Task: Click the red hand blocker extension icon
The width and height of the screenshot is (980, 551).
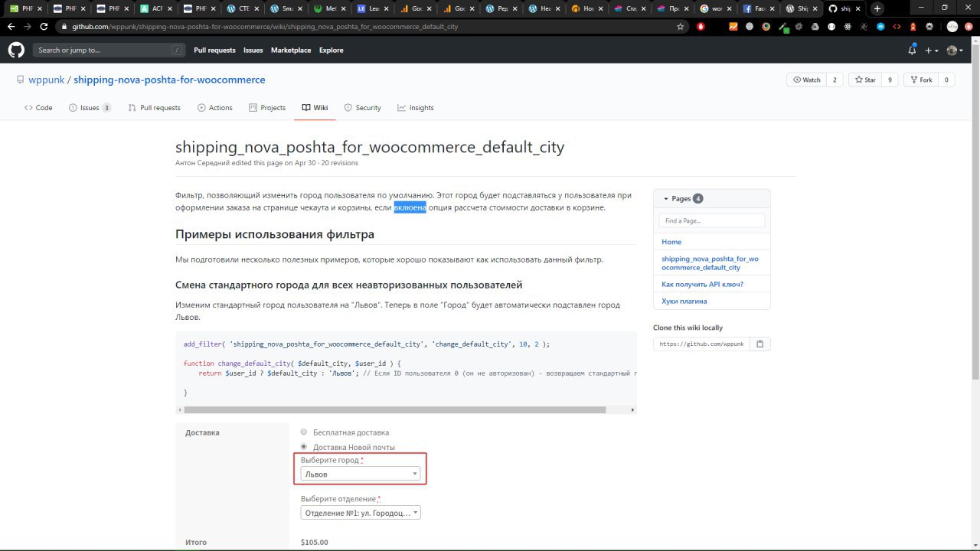Action: coord(701,26)
